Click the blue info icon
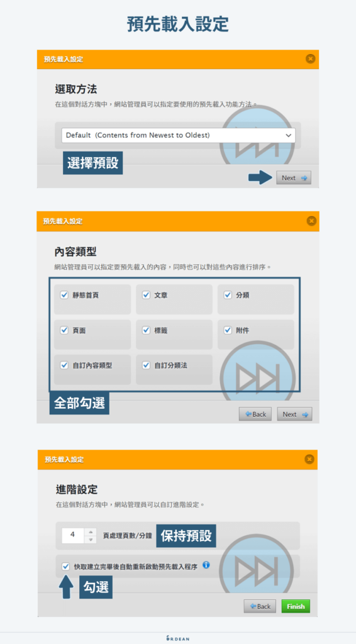 coord(206,565)
